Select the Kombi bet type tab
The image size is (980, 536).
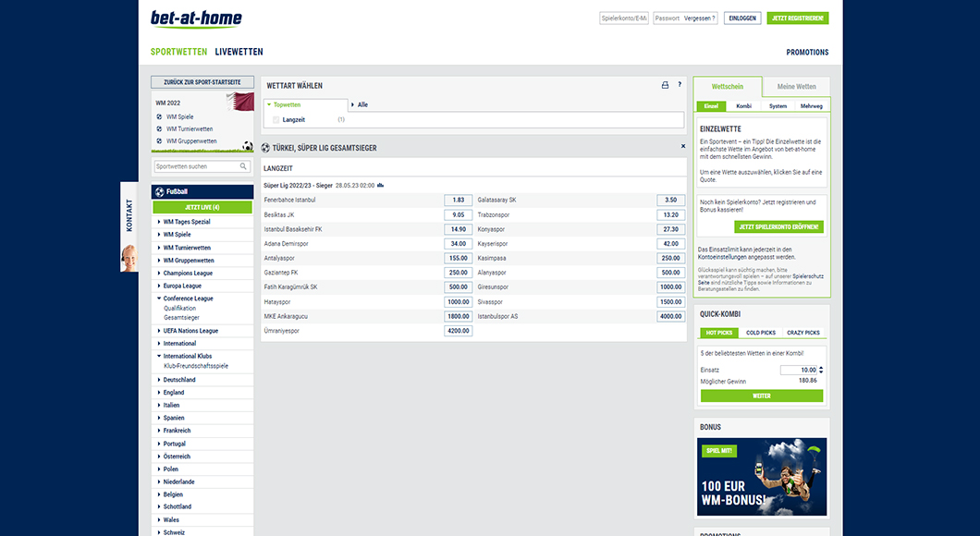pyautogui.click(x=743, y=106)
